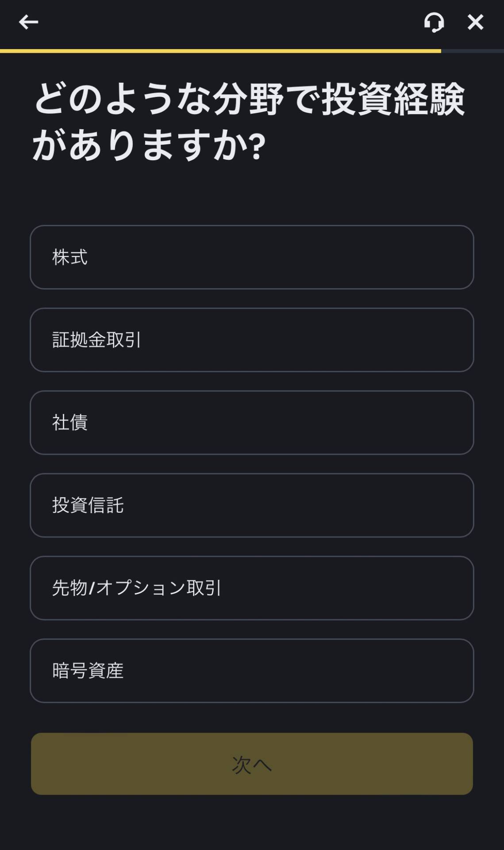Choose the 暗号資産 option
The height and width of the screenshot is (850, 504).
[251, 671]
